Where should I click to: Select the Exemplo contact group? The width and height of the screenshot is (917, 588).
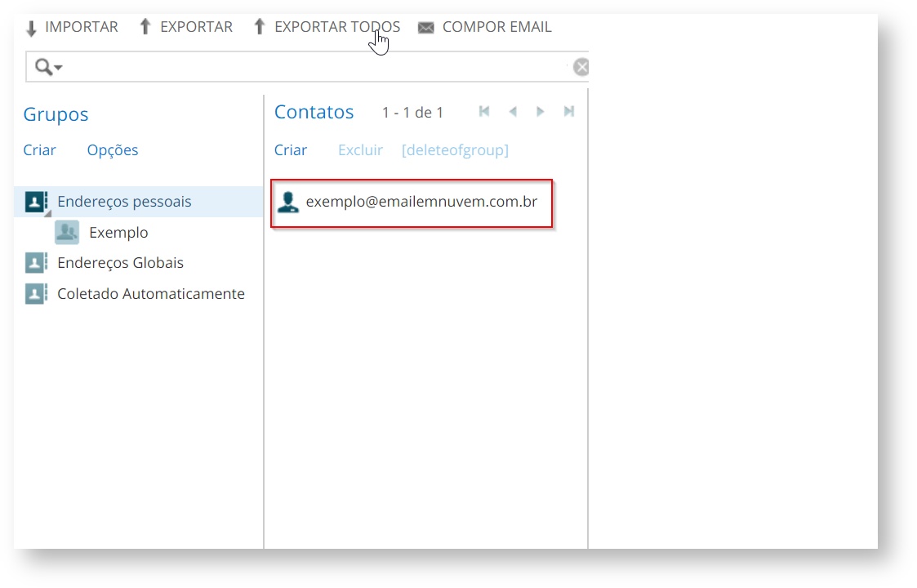[118, 233]
